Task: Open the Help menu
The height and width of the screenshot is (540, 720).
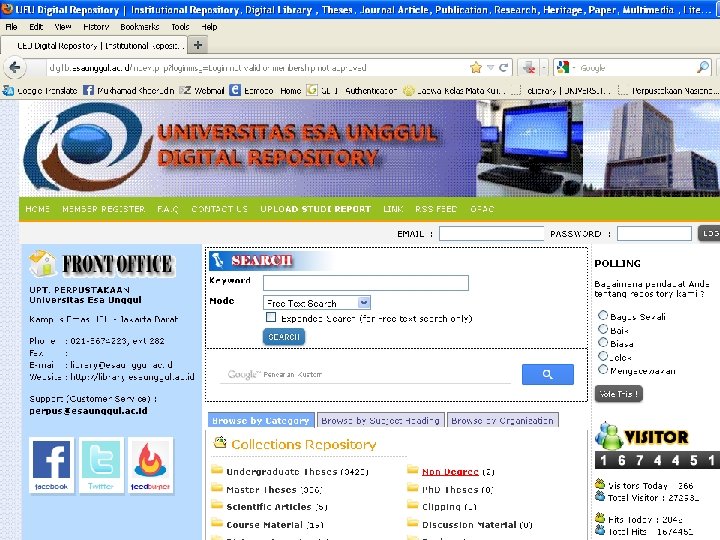Action: tap(209, 27)
